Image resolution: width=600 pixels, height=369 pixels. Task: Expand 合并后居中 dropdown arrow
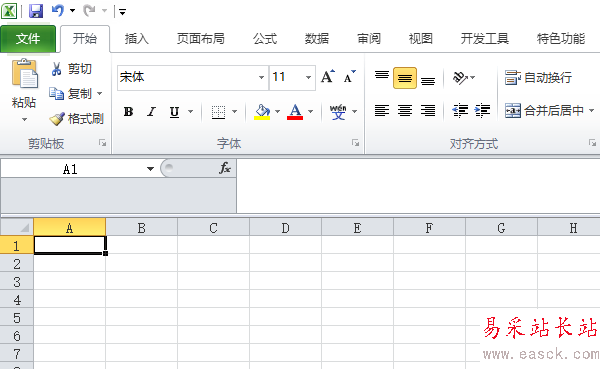pos(591,111)
